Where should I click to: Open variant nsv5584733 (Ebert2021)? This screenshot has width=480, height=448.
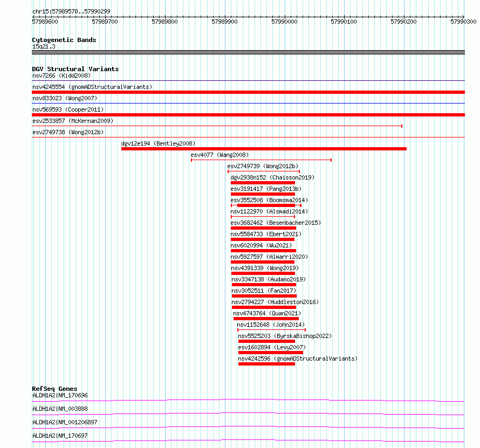pyautogui.click(x=266, y=234)
